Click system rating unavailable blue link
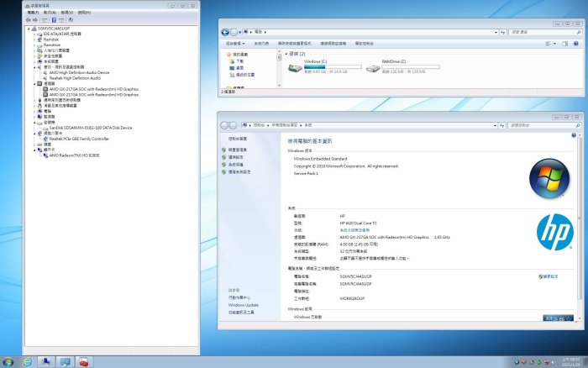The image size is (588, 368). [354, 230]
